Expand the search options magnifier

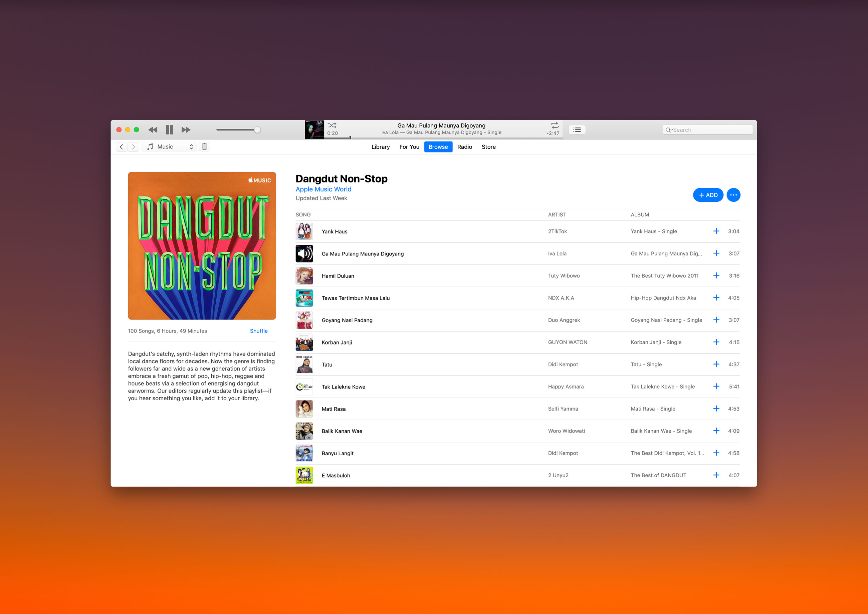(669, 130)
